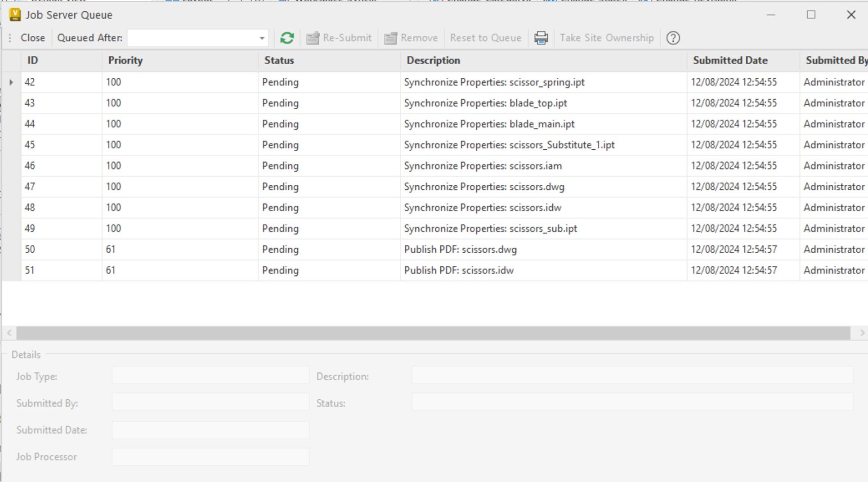The height and width of the screenshot is (482, 868).
Task: Click Take Site Ownership
Action: pyautogui.click(x=607, y=38)
